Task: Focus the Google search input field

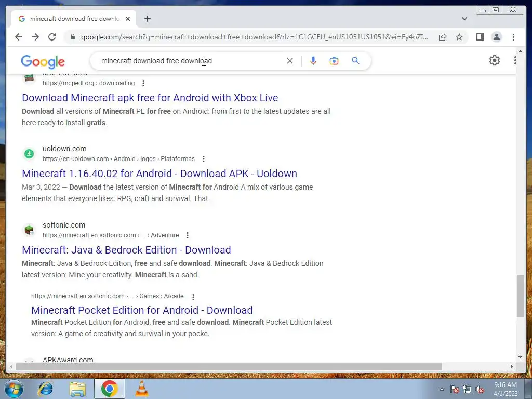Action: (x=190, y=61)
